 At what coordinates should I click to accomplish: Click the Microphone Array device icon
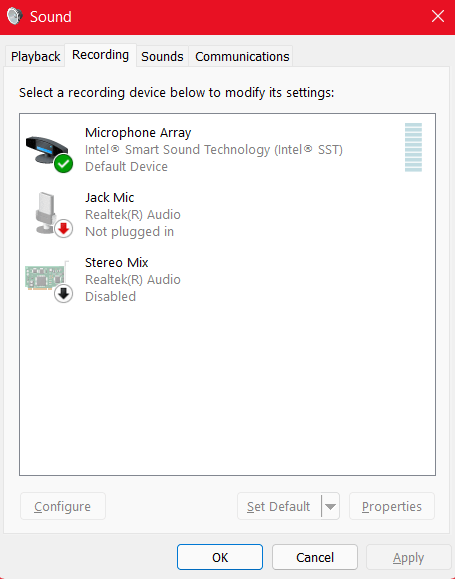48,151
